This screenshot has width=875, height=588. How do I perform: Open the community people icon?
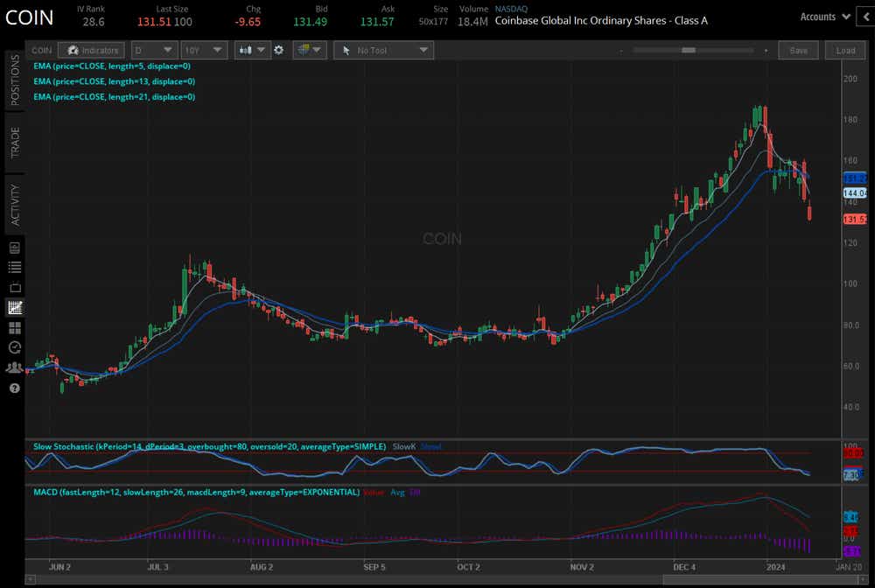[x=14, y=367]
